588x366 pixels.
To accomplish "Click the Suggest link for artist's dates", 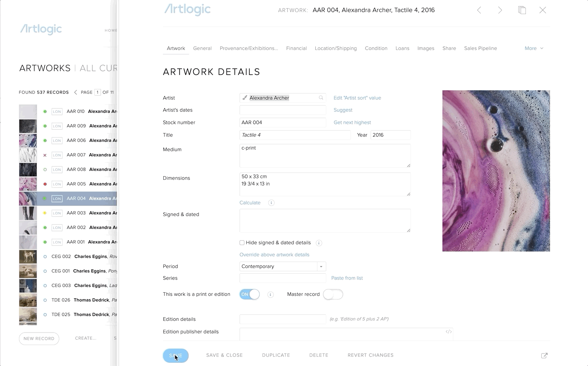I will 343,110.
